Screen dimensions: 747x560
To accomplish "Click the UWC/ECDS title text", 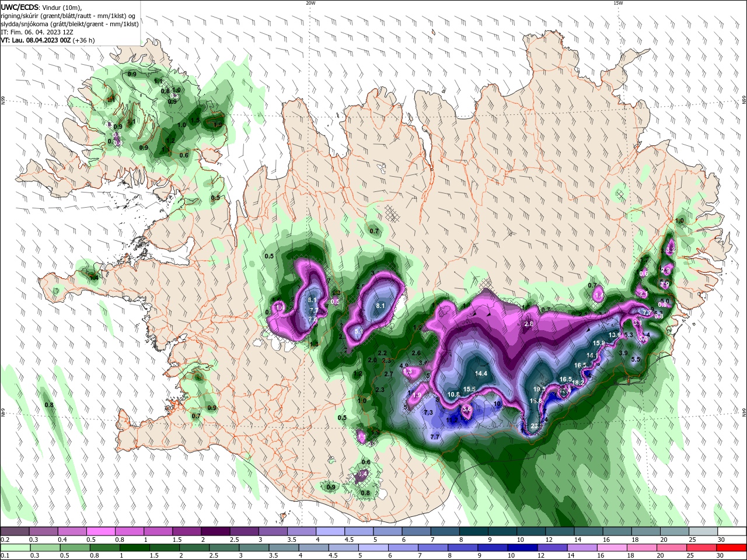I will [x=19, y=7].
